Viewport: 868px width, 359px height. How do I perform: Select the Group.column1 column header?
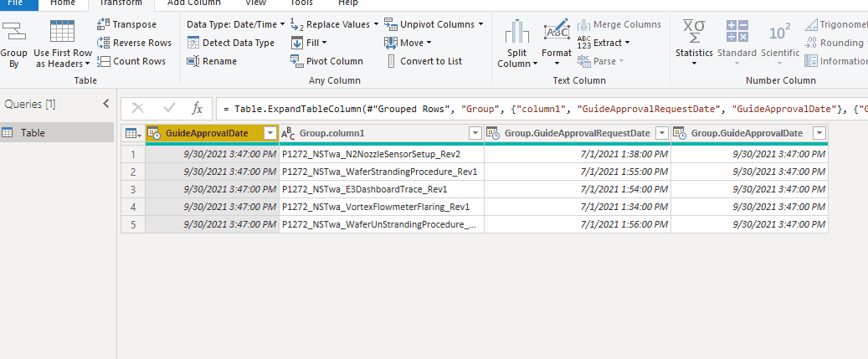(x=382, y=133)
